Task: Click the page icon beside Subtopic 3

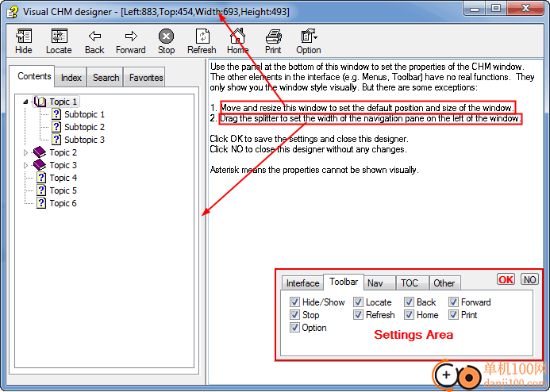Action: (56, 140)
